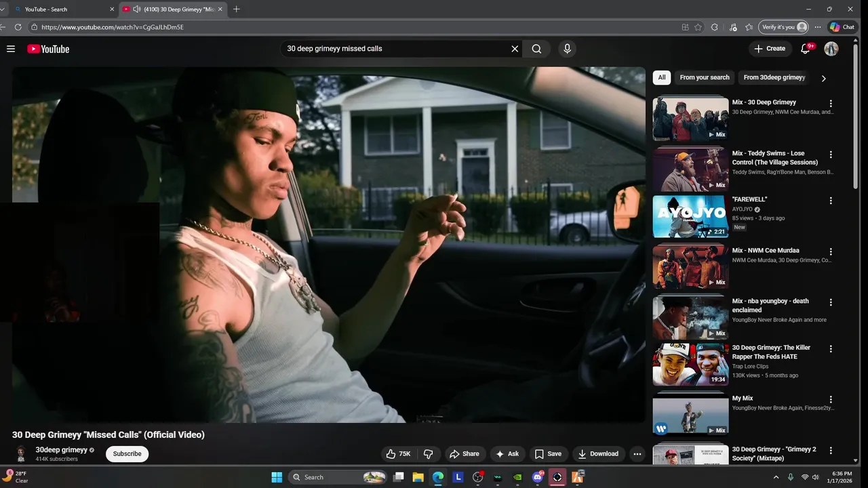
Task: Clear the search box with the X
Action: click(515, 49)
